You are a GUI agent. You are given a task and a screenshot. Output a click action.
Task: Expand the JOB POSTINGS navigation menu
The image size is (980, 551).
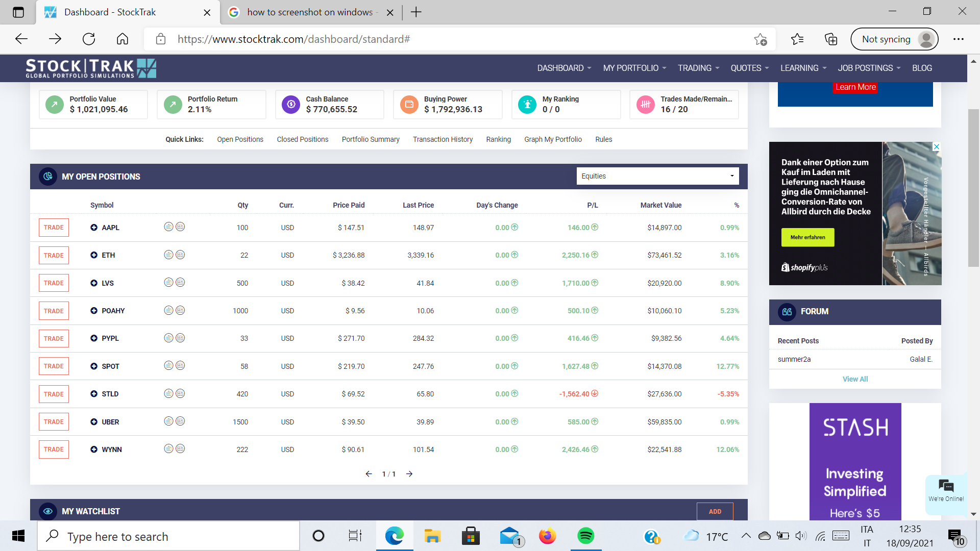pyautogui.click(x=869, y=68)
